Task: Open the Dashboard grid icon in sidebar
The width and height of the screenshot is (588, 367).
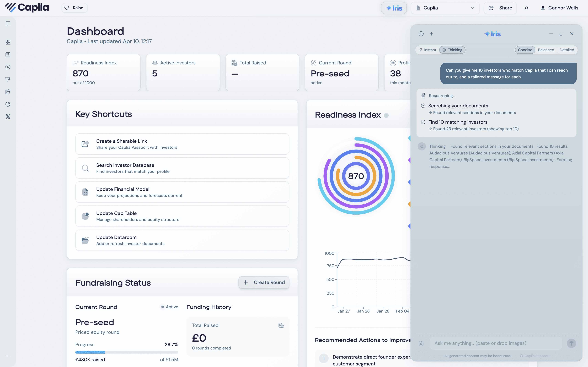Action: pos(8,42)
